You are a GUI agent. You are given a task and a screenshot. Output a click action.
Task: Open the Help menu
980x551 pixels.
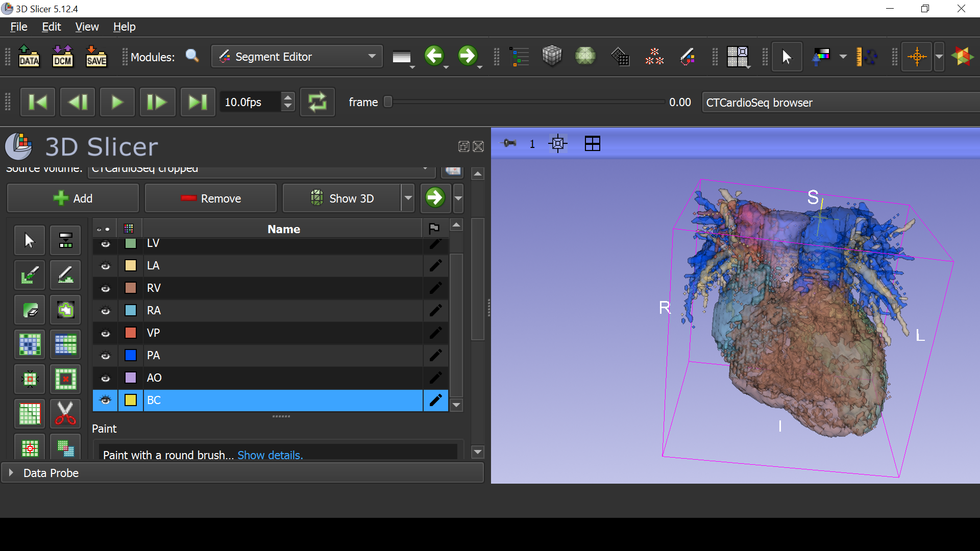[x=124, y=27]
